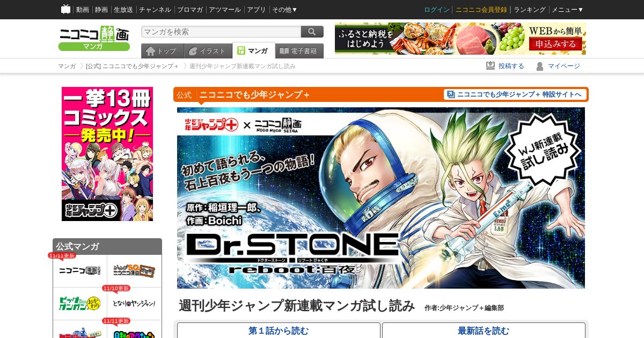This screenshot has height=338, width=644.
Task: Click 週刊少年ジャンプ新連載マンガ試し読み breadcrumb text
Action: (x=243, y=66)
